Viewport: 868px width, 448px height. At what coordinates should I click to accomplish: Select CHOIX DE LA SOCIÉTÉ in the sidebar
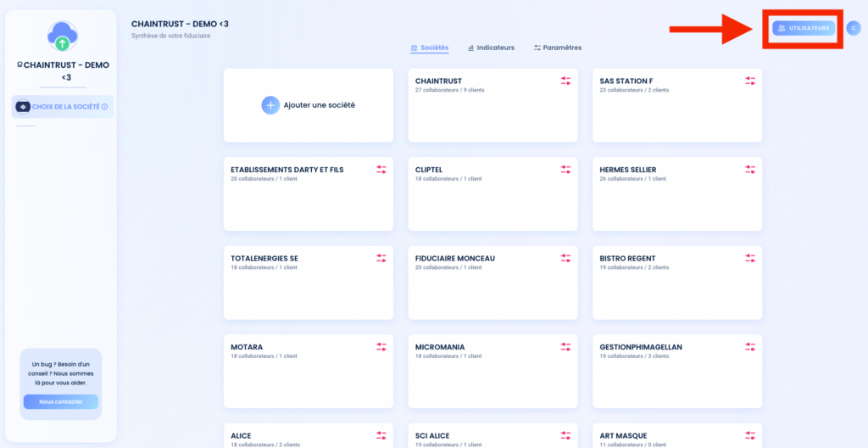pos(63,106)
